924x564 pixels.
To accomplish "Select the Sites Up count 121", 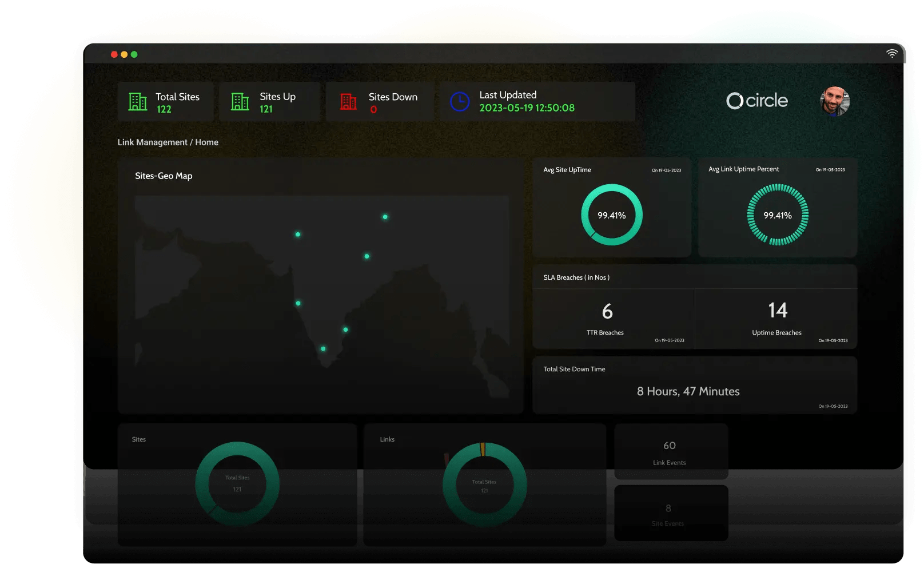I will pyautogui.click(x=266, y=109).
